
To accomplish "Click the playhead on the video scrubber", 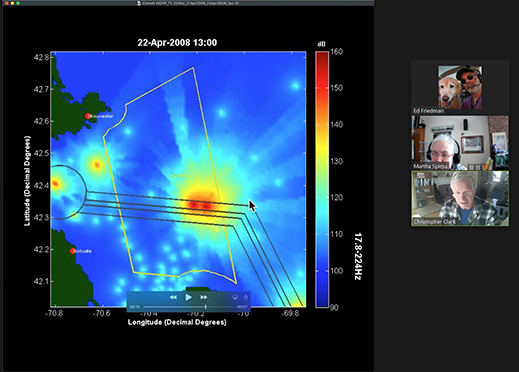I will click(206, 307).
